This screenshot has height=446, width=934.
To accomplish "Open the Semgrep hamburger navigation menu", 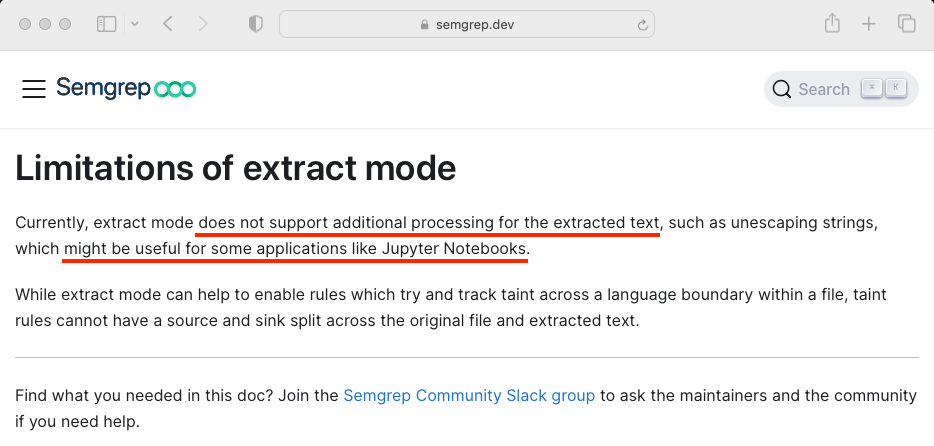I will pos(34,89).
